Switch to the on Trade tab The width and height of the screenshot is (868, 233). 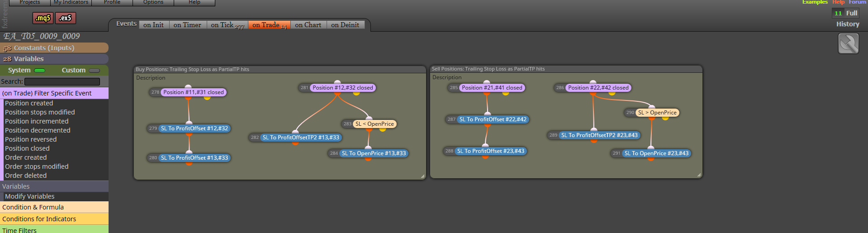[269, 25]
